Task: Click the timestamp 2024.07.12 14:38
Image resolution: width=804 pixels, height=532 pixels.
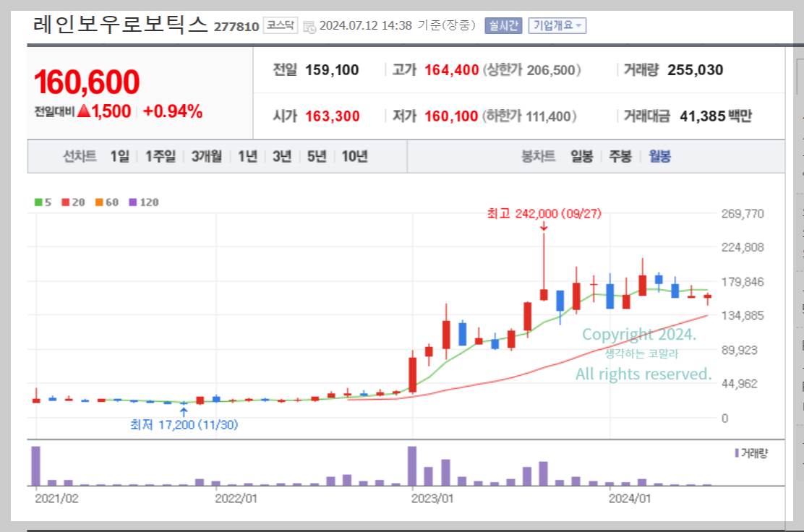Action: coord(366,25)
